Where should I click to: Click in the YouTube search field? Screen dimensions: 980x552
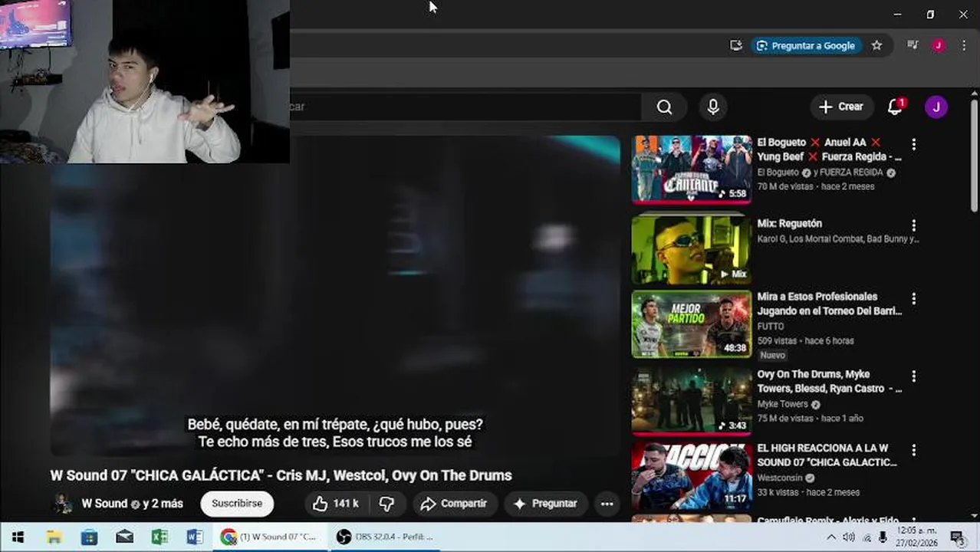(x=465, y=107)
